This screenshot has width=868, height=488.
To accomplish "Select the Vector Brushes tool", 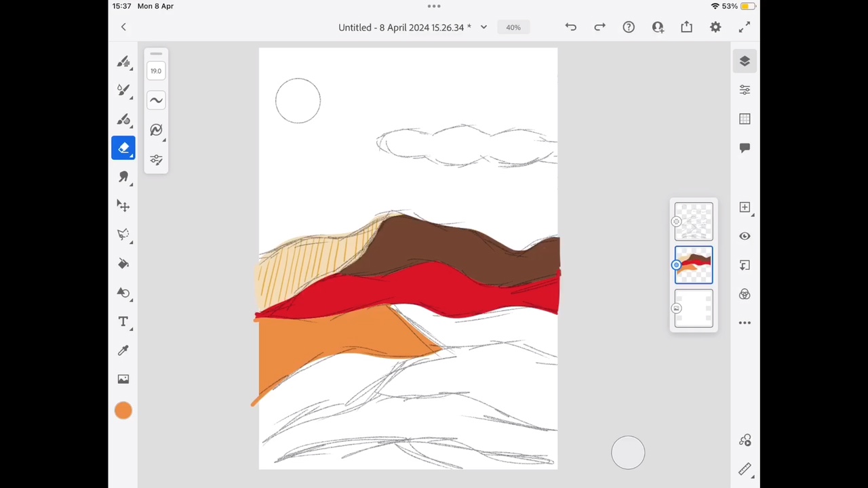I will click(123, 119).
